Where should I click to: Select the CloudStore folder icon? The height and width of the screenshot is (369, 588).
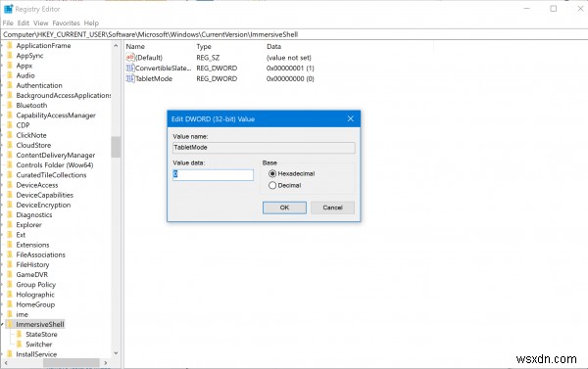click(10, 145)
